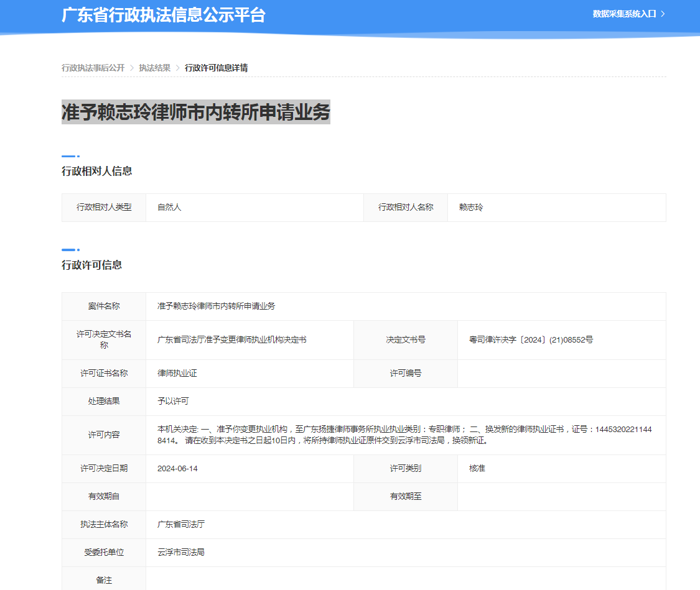700x590 pixels.
Task: Click the arrow icon beside 数据采集系统入口
Action: 663,14
